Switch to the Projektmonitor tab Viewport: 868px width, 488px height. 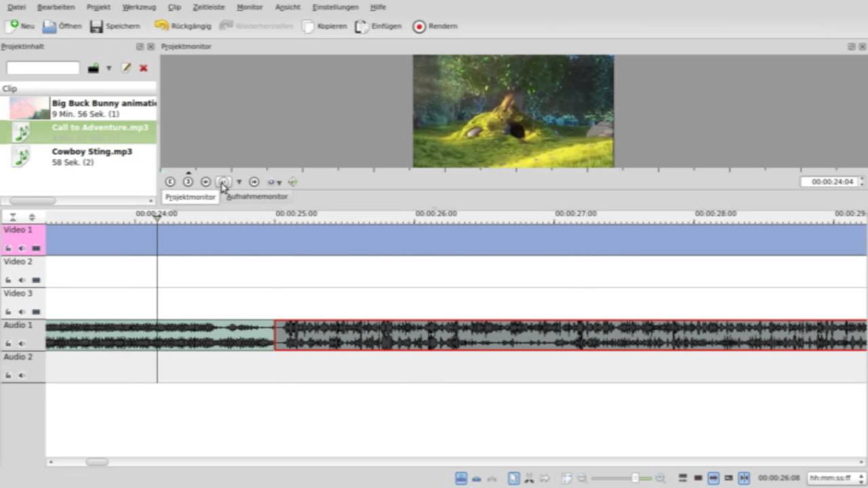pyautogui.click(x=190, y=197)
